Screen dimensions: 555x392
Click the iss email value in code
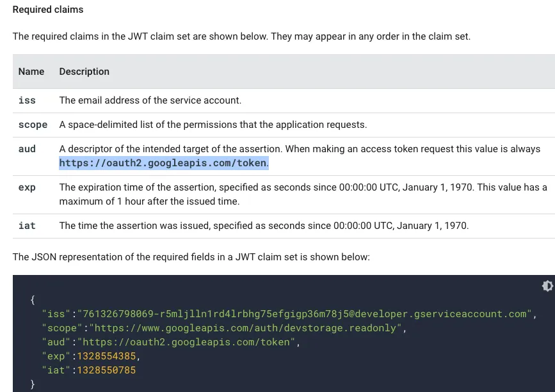(x=305, y=314)
